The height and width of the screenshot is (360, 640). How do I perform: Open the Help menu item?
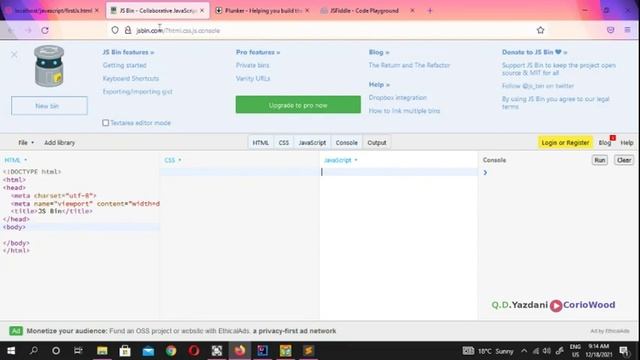pos(627,142)
